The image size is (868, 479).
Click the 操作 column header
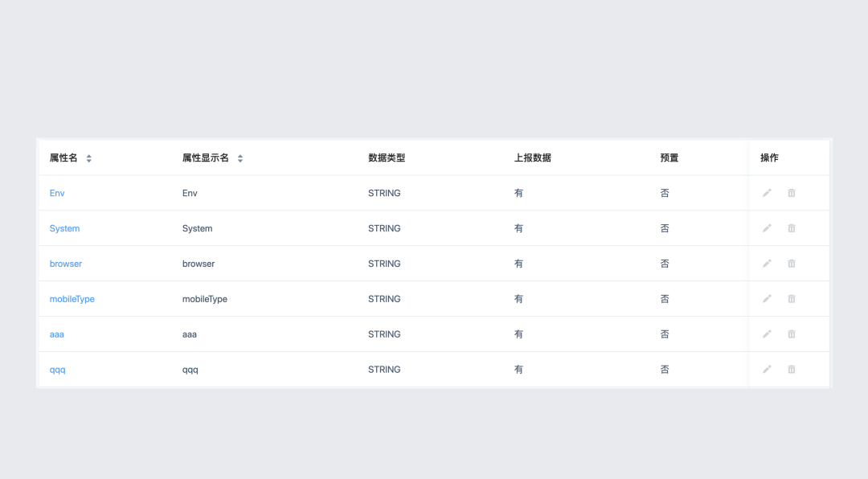point(769,158)
